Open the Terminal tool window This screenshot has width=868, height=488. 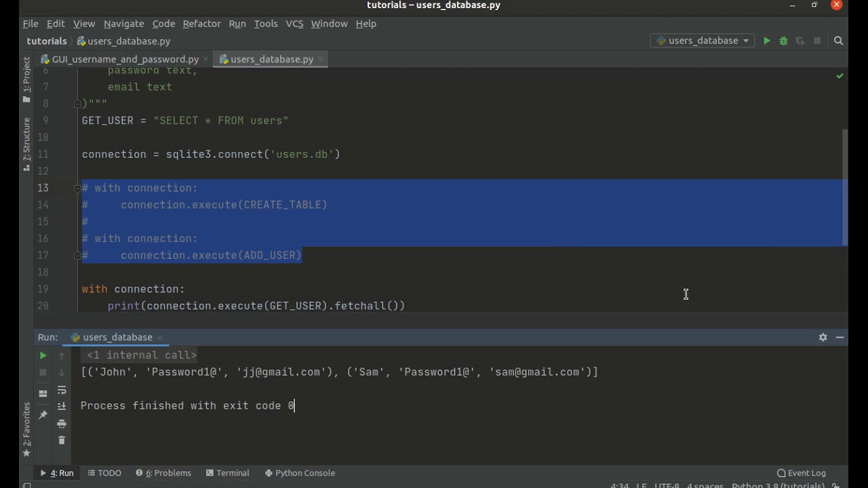tap(228, 473)
